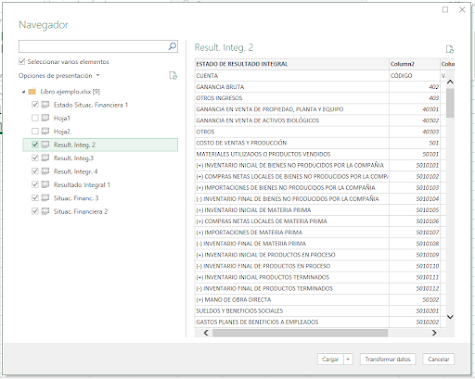Select Estado Situac. Financiera 1 sheet name
The width and height of the screenshot is (475, 379).
[x=91, y=105]
